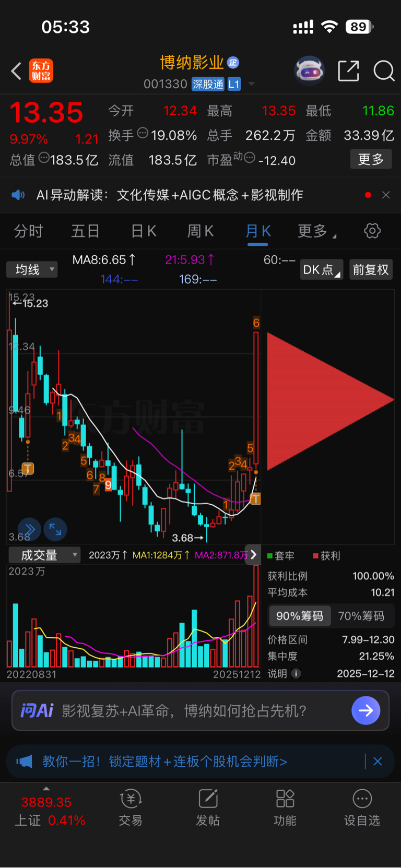Open the 均线 indicator dropdown

pos(32,269)
